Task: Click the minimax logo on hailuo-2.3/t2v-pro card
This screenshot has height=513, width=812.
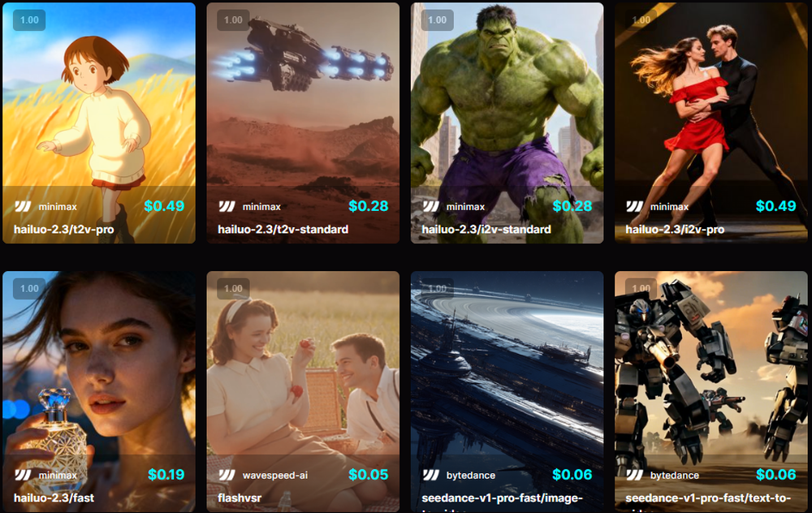Action: (x=23, y=206)
